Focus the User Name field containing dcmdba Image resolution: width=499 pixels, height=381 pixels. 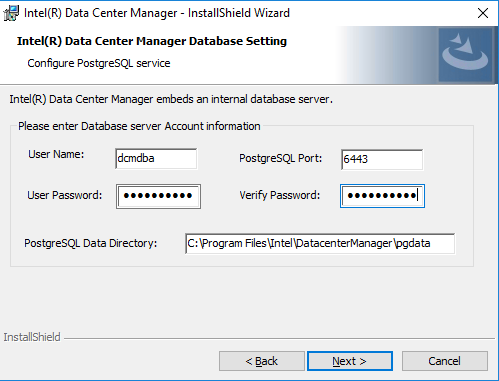pyautogui.click(x=156, y=159)
